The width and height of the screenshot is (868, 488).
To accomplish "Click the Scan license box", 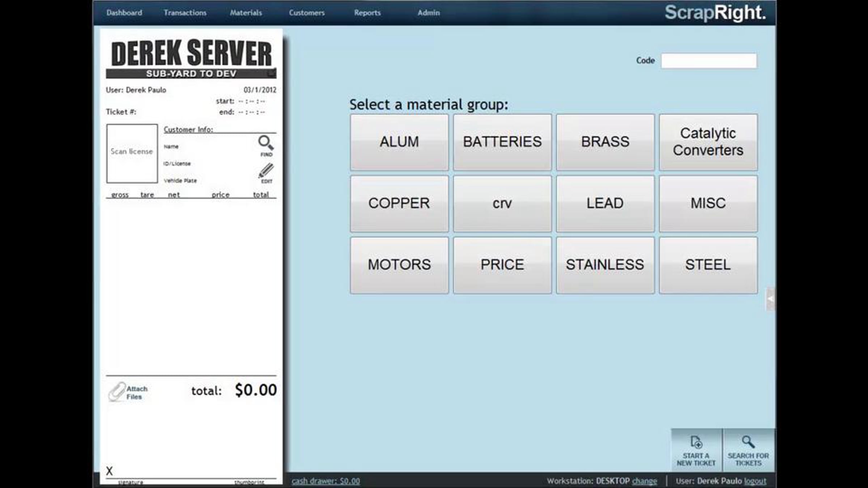I will [x=132, y=153].
